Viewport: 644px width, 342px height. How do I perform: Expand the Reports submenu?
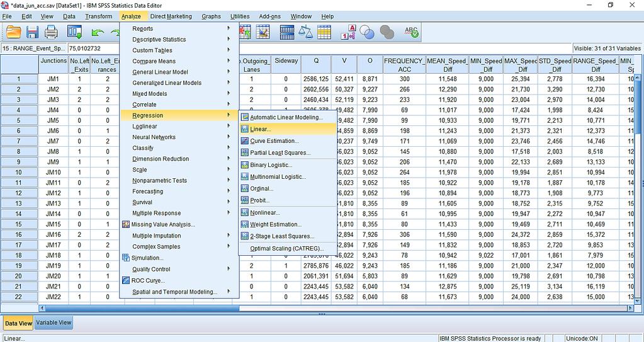(x=179, y=28)
